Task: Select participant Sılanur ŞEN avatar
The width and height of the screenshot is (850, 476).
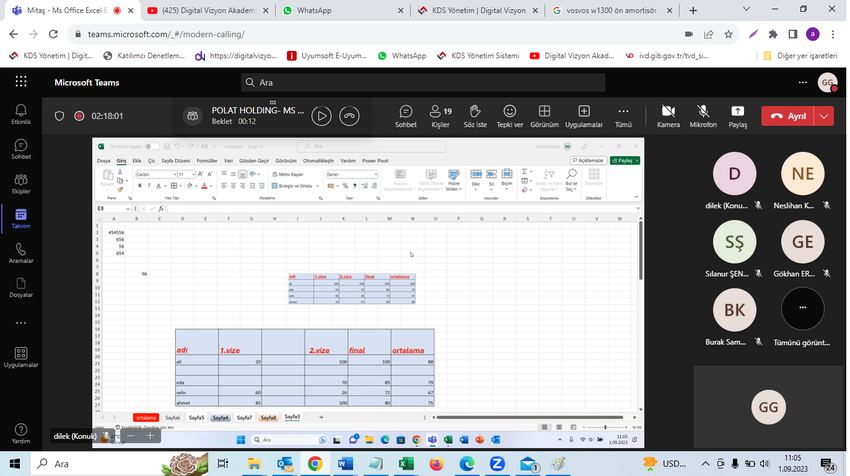Action: [734, 242]
